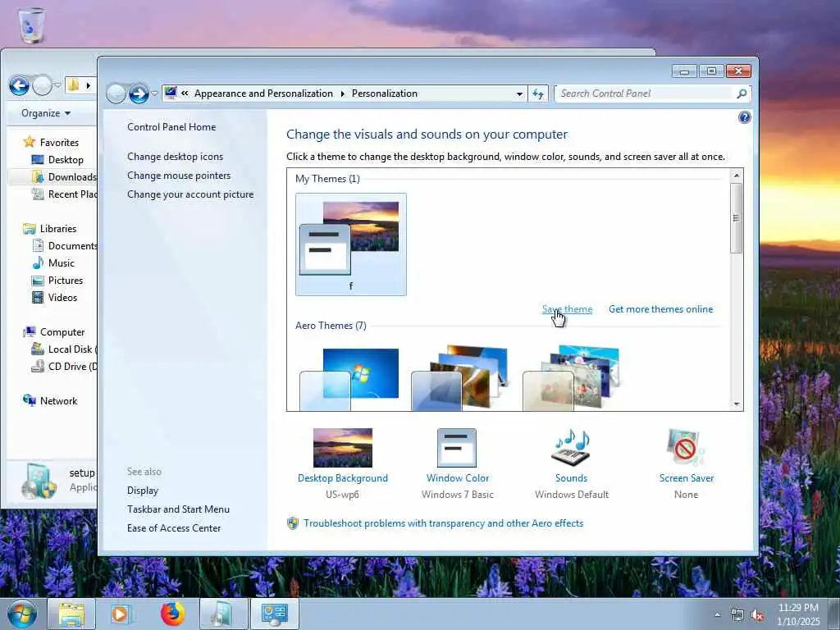The image size is (840, 630).
Task: Open Windows Explorer from the taskbar
Action: [x=71, y=614]
